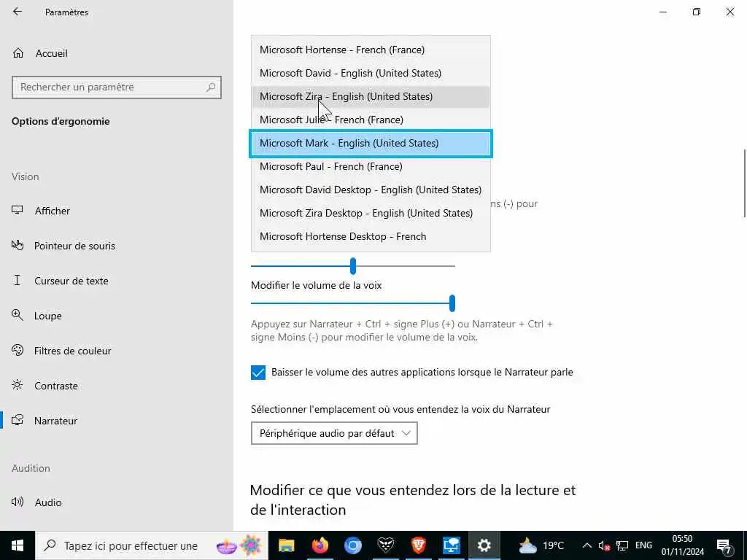Switch the ENG input language

(x=643, y=545)
